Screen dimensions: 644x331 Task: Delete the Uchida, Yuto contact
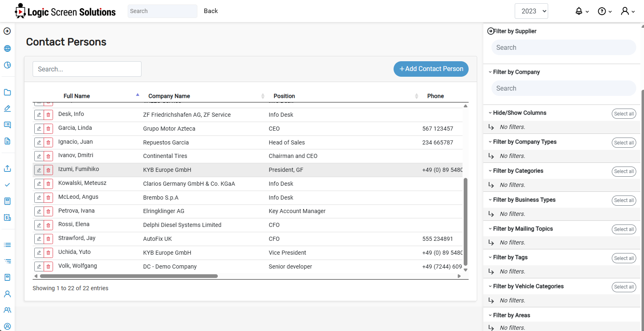49,253
